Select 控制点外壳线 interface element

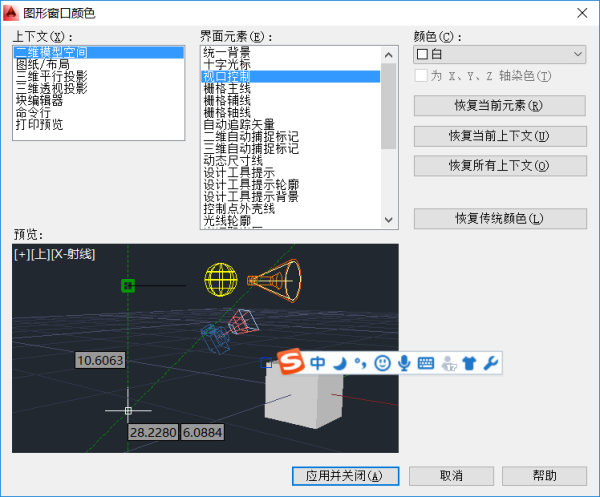291,209
